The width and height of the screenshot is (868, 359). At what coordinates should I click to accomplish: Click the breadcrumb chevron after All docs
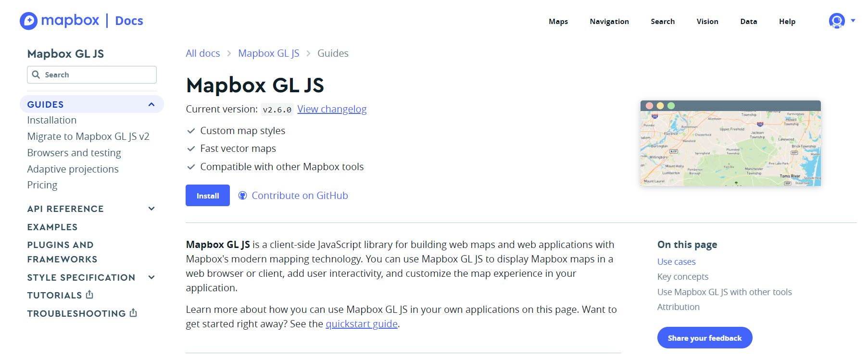(x=229, y=53)
